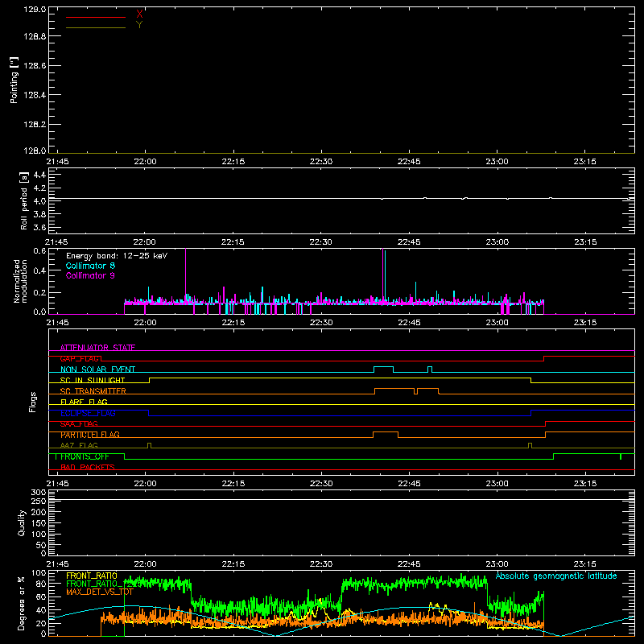The image size is (644, 644).
Task: Click the red X legend label
Action: [x=139, y=14]
